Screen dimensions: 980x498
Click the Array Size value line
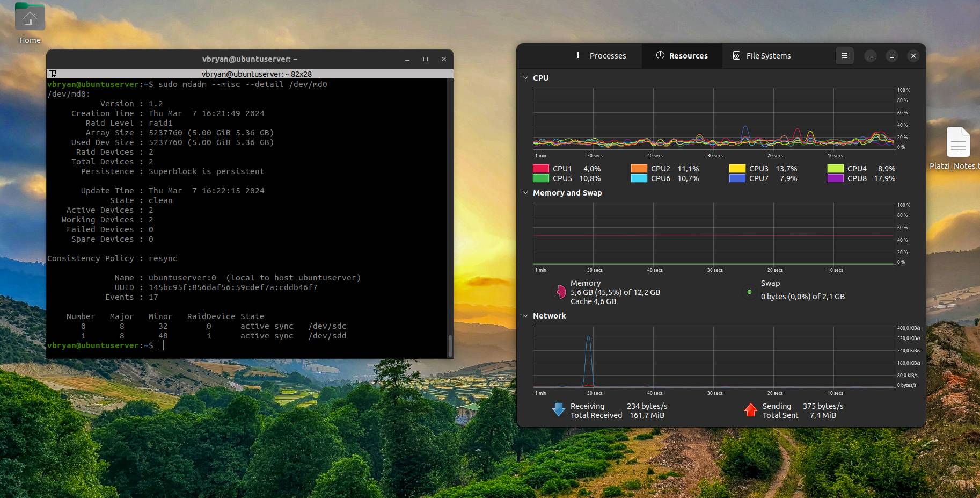click(x=211, y=133)
